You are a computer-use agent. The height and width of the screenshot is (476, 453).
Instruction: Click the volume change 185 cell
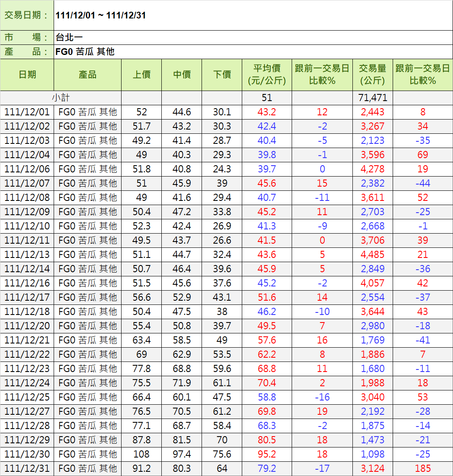[x=422, y=468]
